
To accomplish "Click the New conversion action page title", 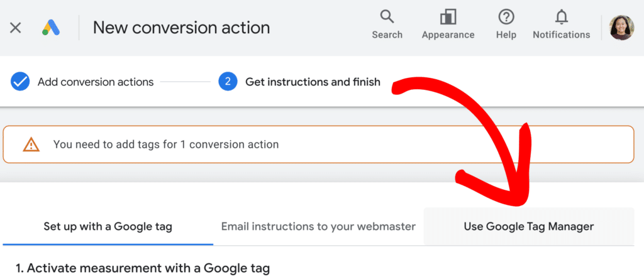I will [181, 28].
